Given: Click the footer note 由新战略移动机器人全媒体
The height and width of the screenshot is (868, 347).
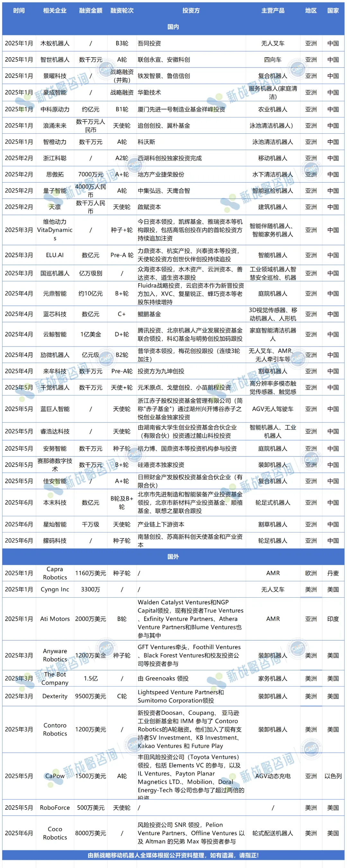Looking at the screenshot, I should [x=173, y=855].
